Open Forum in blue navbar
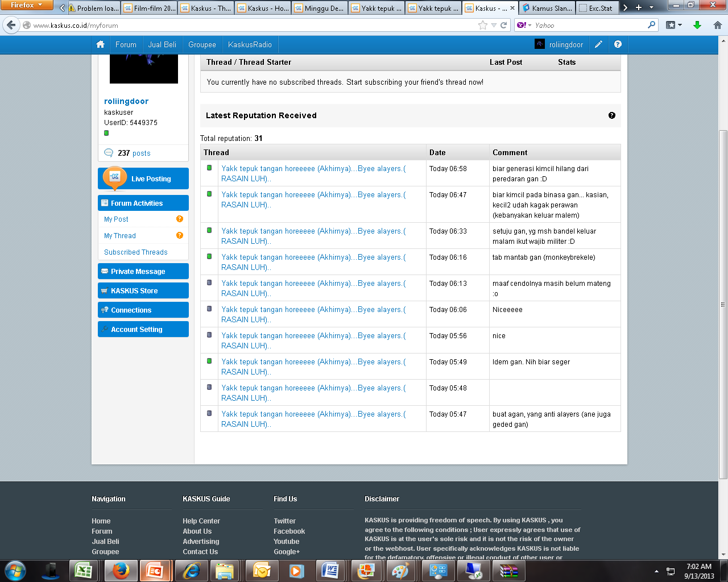Screen dimensions: 728x582 coord(126,44)
